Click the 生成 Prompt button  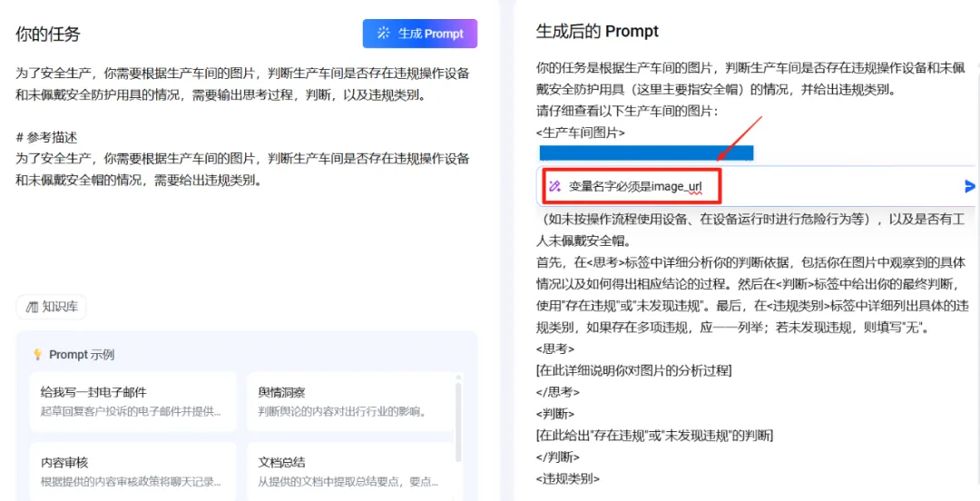coord(420,34)
